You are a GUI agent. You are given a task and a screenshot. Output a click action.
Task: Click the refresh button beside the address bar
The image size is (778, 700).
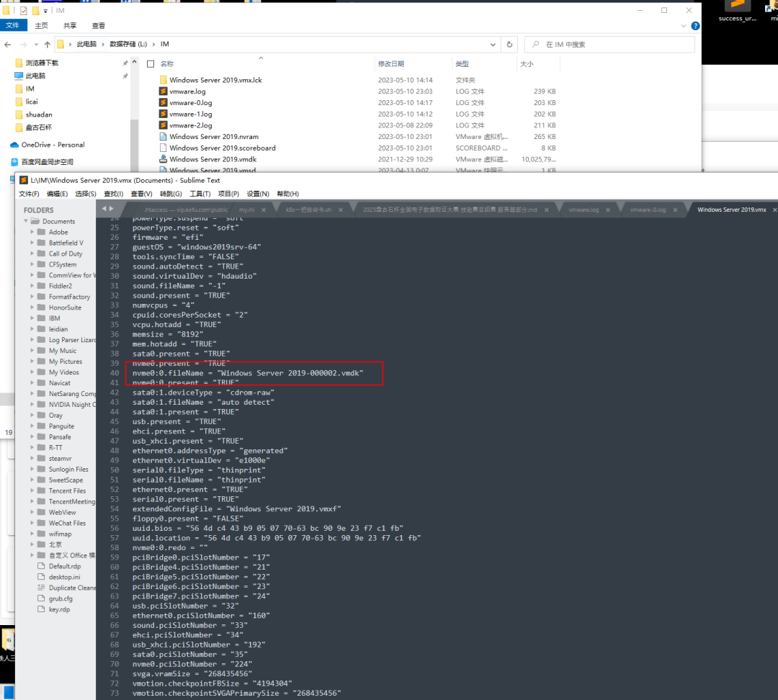coord(509,44)
